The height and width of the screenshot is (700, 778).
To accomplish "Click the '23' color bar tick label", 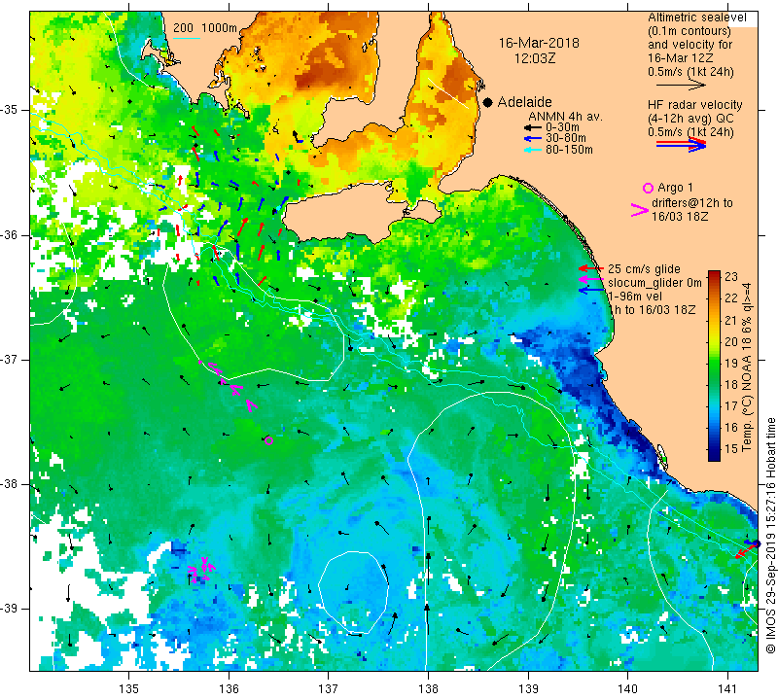I will pos(731,276).
